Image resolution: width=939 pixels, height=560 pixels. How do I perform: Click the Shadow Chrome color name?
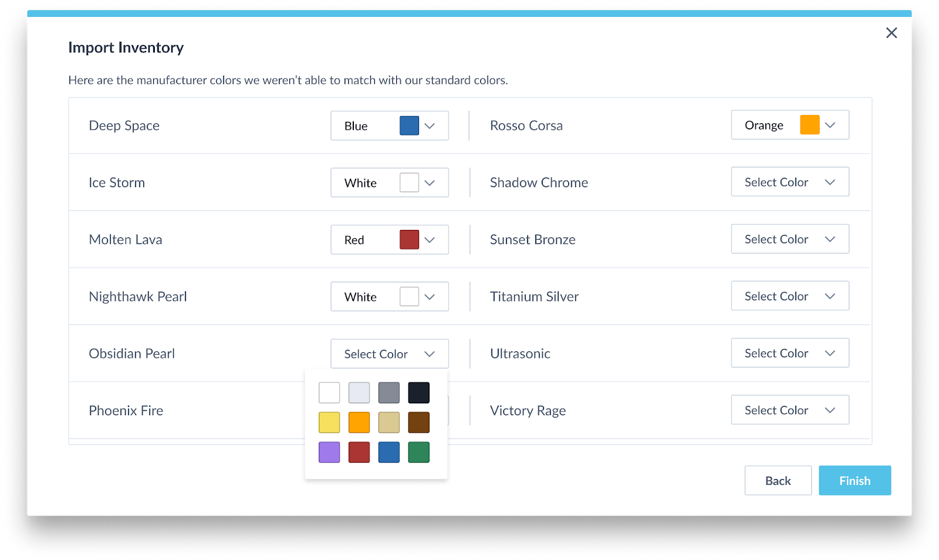point(539,182)
